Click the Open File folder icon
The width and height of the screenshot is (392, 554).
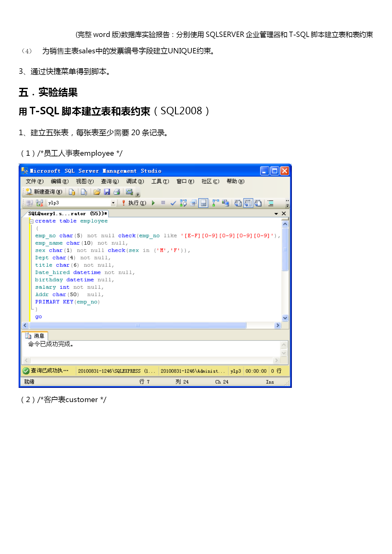coord(97,192)
